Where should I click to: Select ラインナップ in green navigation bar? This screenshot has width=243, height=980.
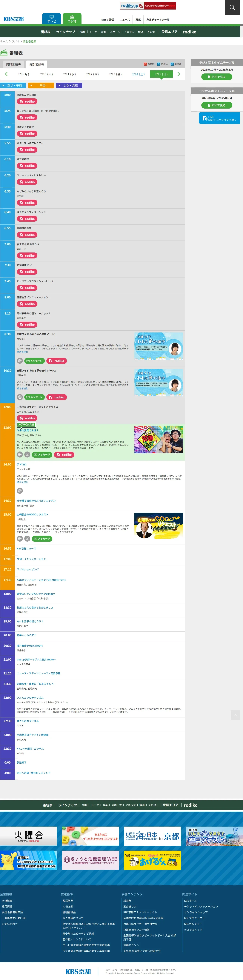pos(66,32)
